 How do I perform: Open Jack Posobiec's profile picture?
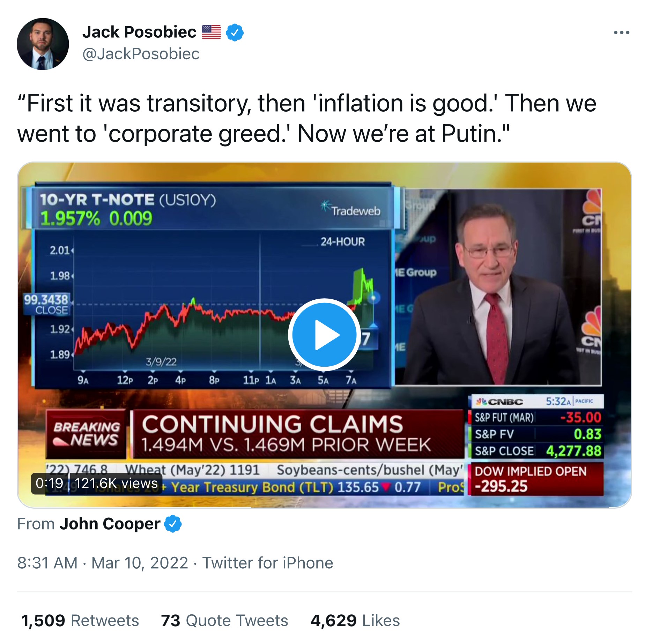(x=43, y=44)
